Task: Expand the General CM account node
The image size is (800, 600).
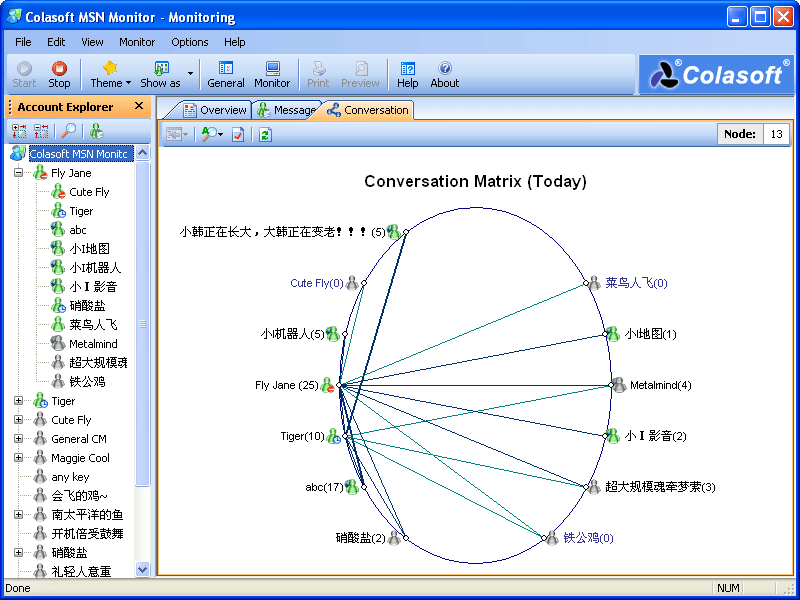Action: (x=18, y=439)
